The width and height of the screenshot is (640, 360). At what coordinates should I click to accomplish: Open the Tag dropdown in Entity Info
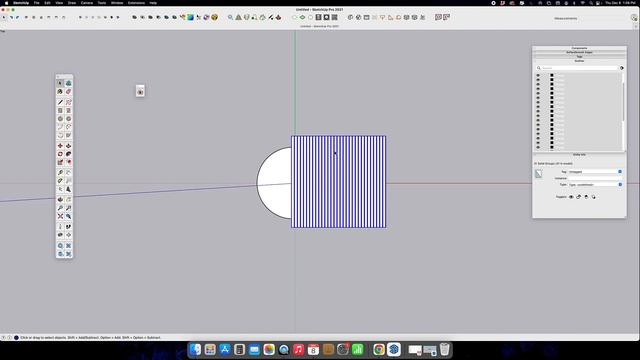[x=620, y=172]
